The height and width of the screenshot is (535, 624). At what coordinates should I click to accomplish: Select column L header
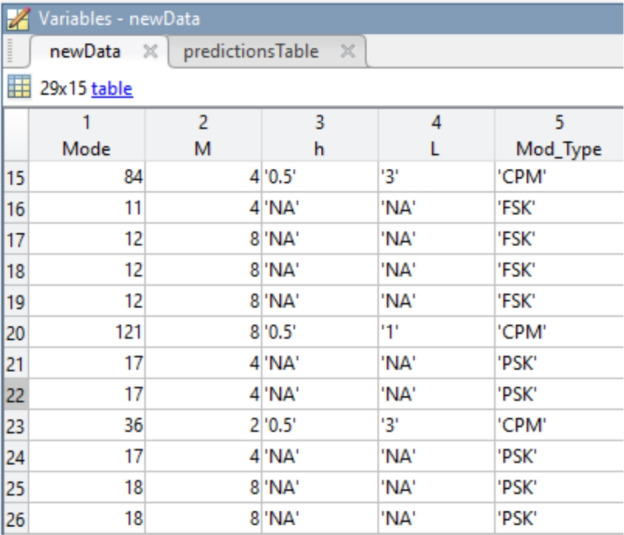[x=435, y=136]
